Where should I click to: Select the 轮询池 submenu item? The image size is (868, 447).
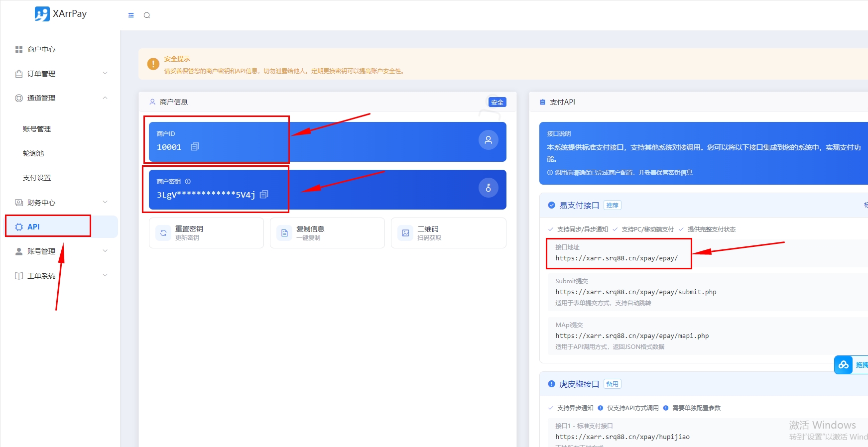click(33, 153)
